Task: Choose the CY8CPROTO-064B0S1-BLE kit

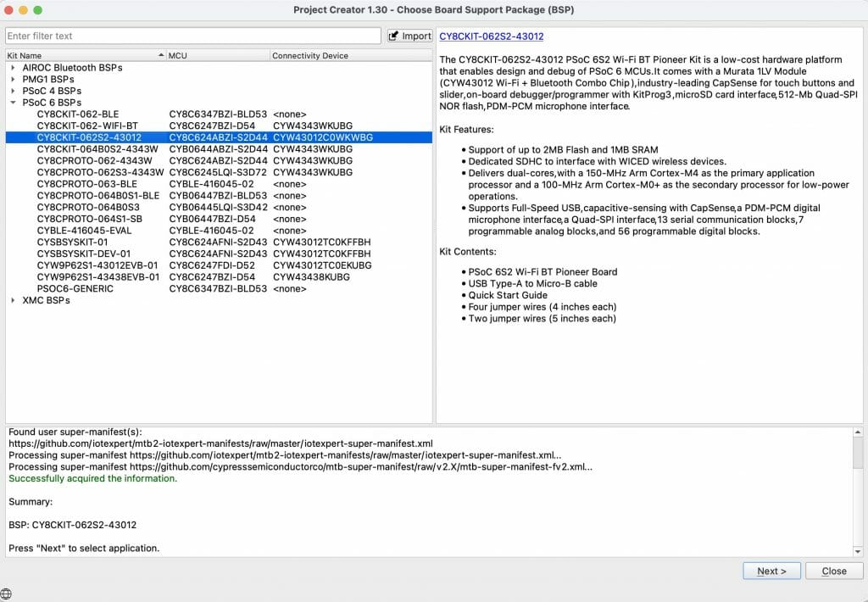Action: pyautogui.click(x=98, y=196)
